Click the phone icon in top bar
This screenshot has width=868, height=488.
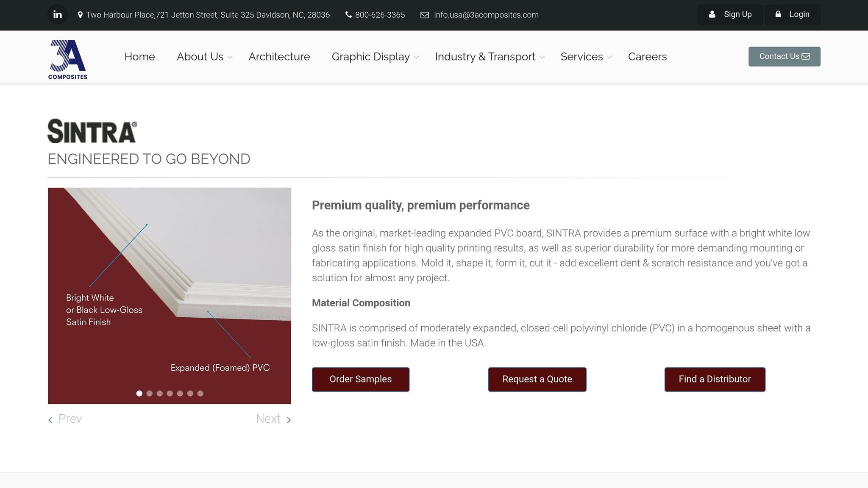tap(348, 15)
